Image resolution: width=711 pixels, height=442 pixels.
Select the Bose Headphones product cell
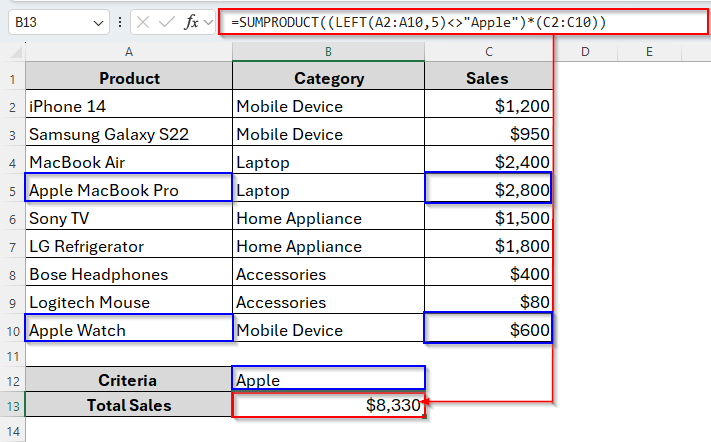128,274
